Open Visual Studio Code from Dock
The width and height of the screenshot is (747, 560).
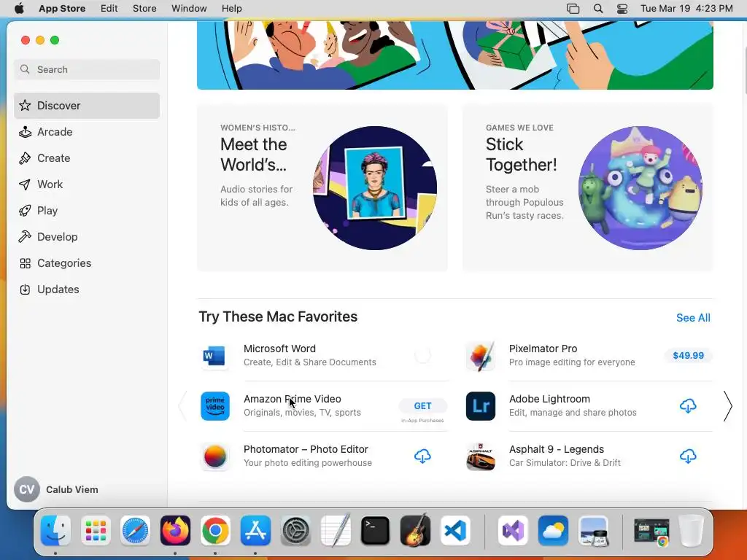(455, 531)
